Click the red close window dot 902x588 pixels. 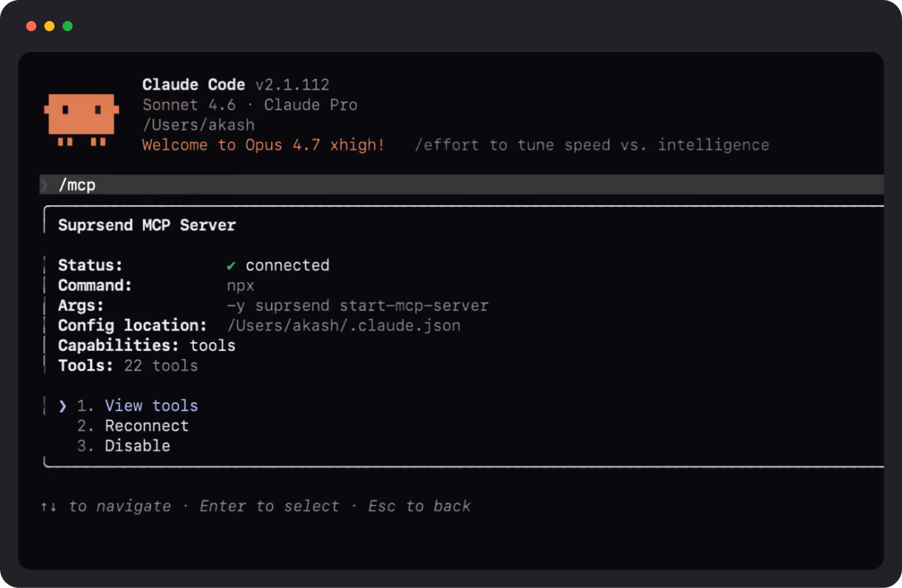pos(31,26)
